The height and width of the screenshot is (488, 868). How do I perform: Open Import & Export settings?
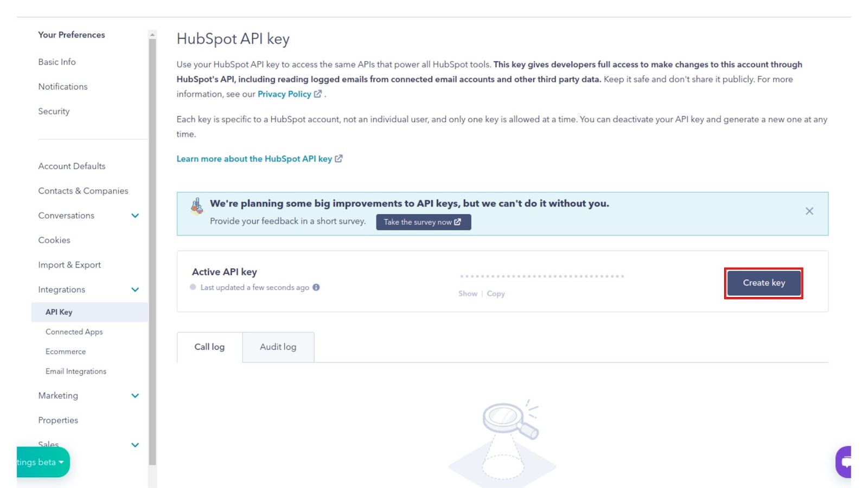click(x=69, y=265)
